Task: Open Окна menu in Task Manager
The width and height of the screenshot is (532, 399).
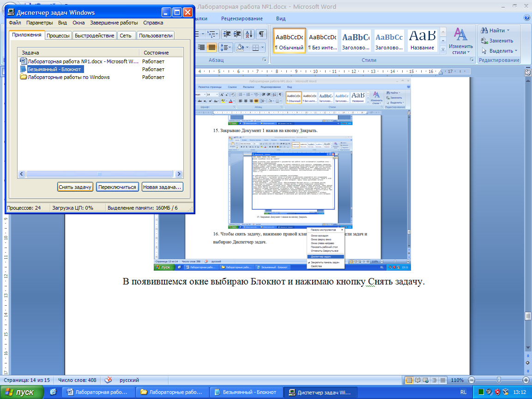Action: (79, 23)
